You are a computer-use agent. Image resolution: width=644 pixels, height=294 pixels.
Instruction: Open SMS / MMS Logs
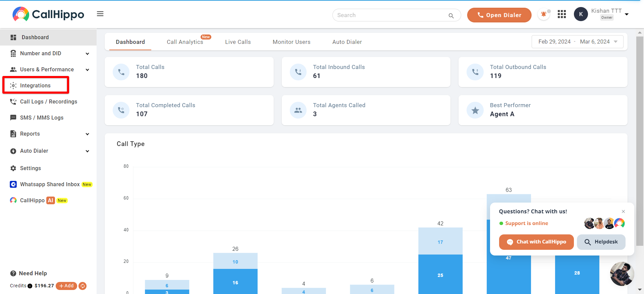42,118
